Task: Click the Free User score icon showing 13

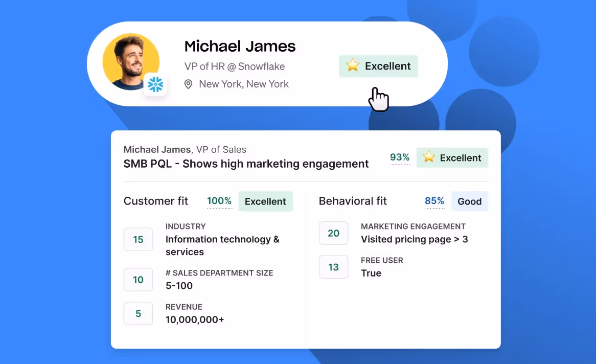Action: coord(333,267)
